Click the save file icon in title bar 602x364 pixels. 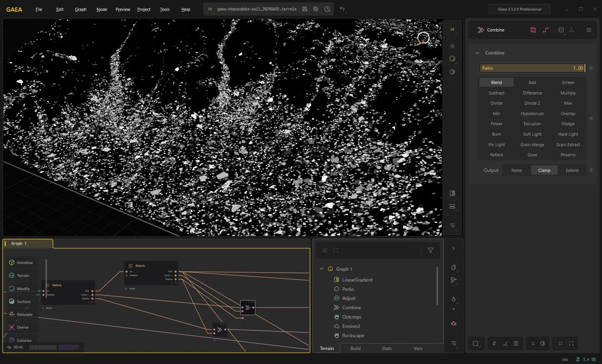click(304, 9)
